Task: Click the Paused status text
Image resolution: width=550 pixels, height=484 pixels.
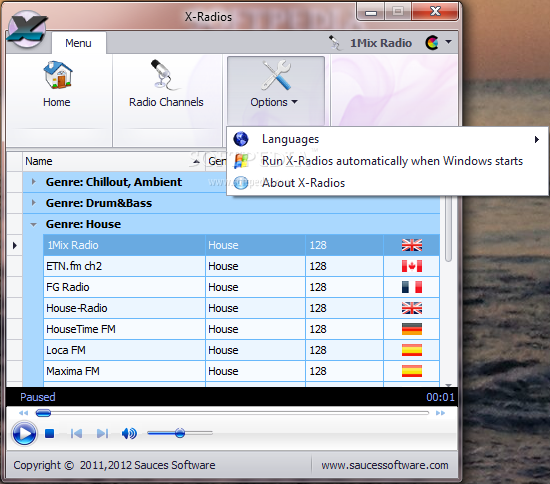Action: point(38,397)
